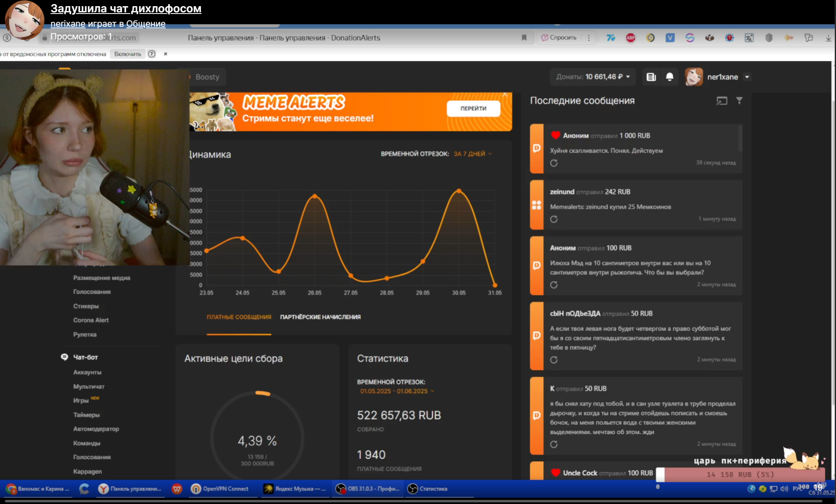Switch to the ПЛАТНЫЕ СООБЩЕНИЯ tab
Screen dimensions: 836x504
click(x=239, y=317)
